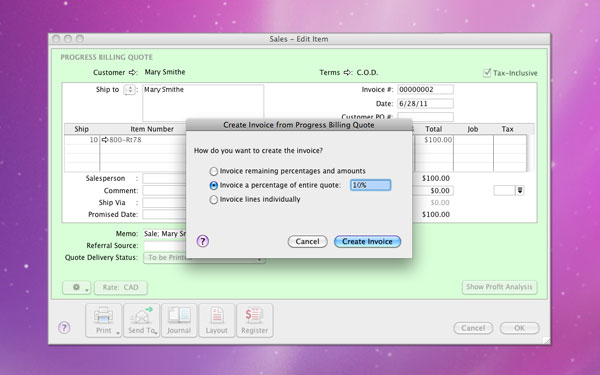Click the Referral Source field
The width and height of the screenshot is (600, 375).
pyautogui.click(x=165, y=246)
